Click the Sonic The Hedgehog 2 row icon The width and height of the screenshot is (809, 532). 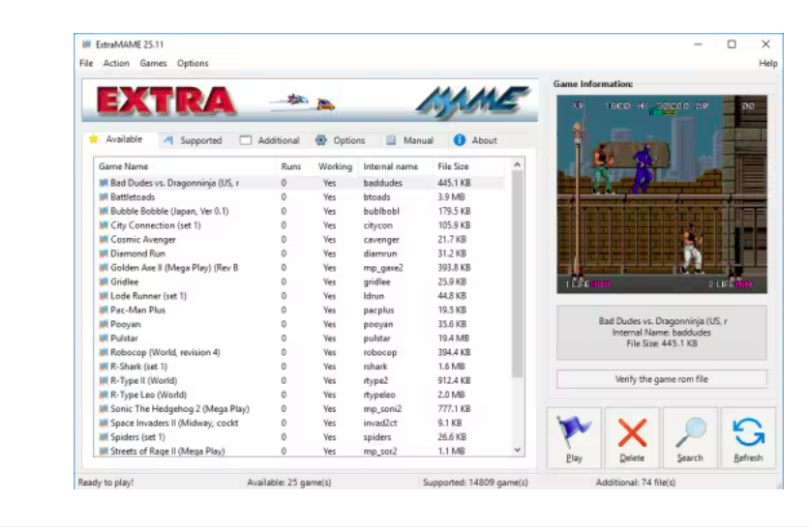104,409
